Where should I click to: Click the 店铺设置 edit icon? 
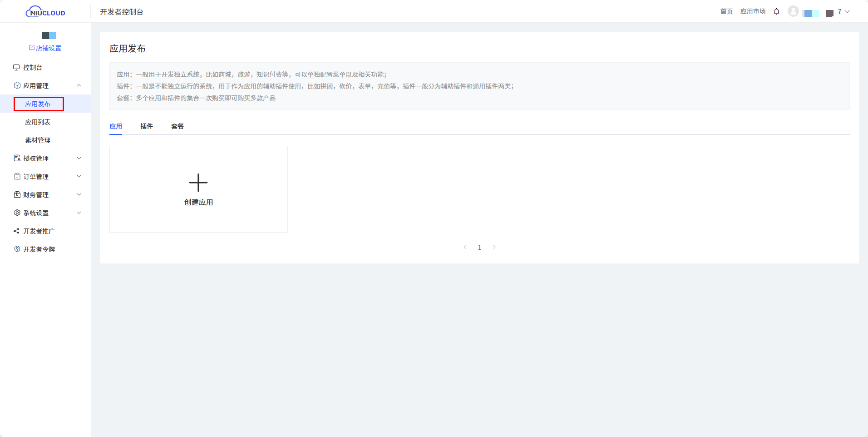point(32,48)
